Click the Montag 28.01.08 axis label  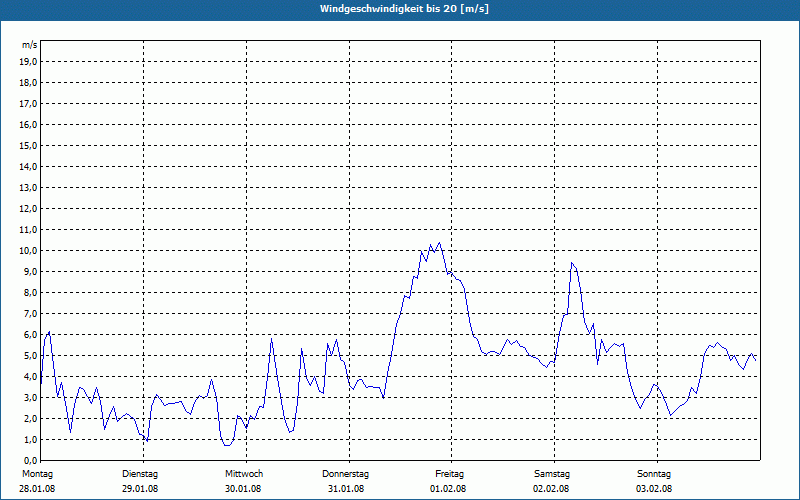(37, 481)
